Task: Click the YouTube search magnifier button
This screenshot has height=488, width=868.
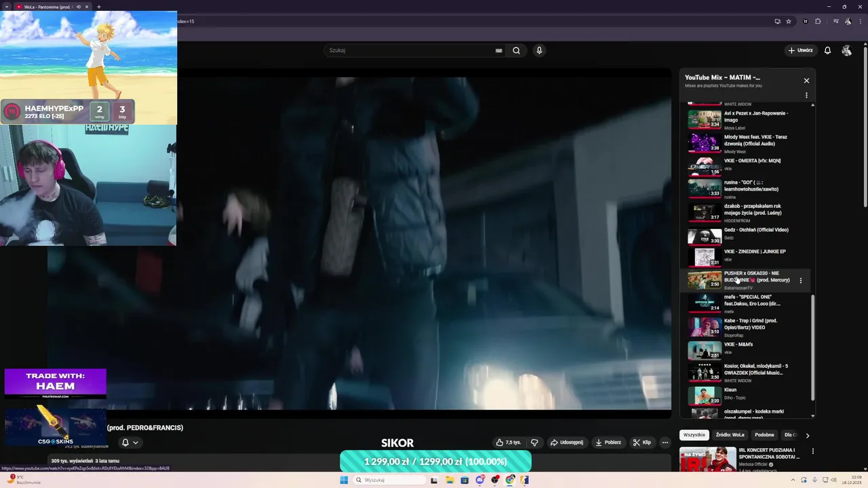Action: click(x=516, y=50)
